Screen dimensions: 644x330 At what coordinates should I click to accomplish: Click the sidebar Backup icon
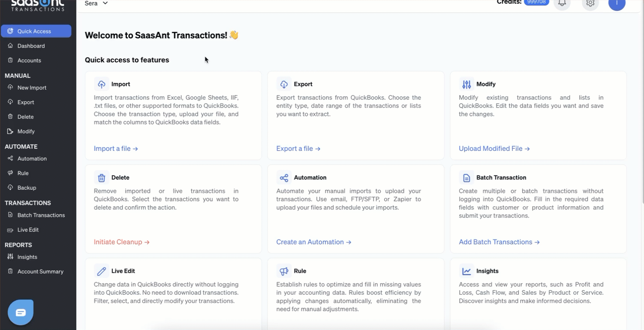[10, 187]
